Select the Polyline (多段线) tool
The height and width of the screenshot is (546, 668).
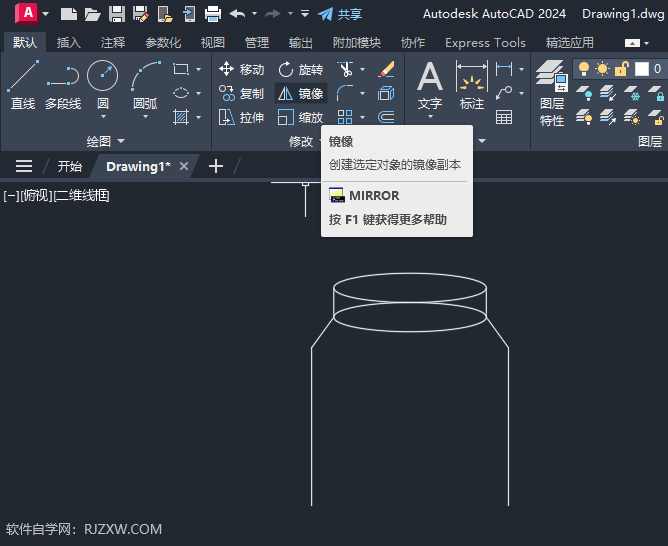[63, 85]
